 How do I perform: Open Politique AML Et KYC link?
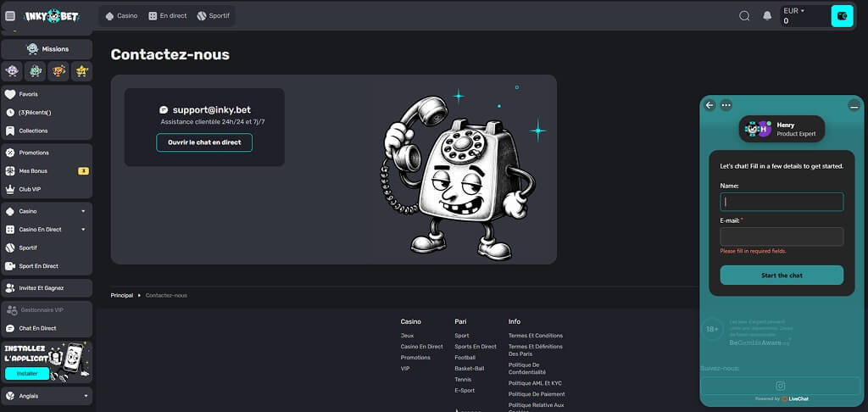[x=536, y=383]
